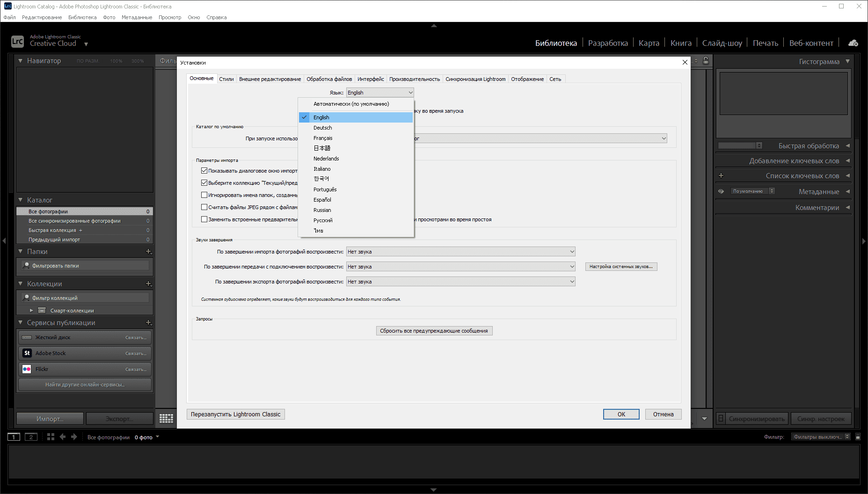Click the Flickr publish service icon
The width and height of the screenshot is (868, 494).
pos(27,369)
